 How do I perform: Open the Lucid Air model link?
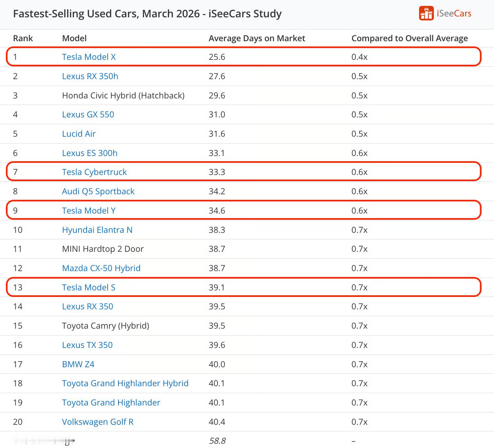[79, 134]
